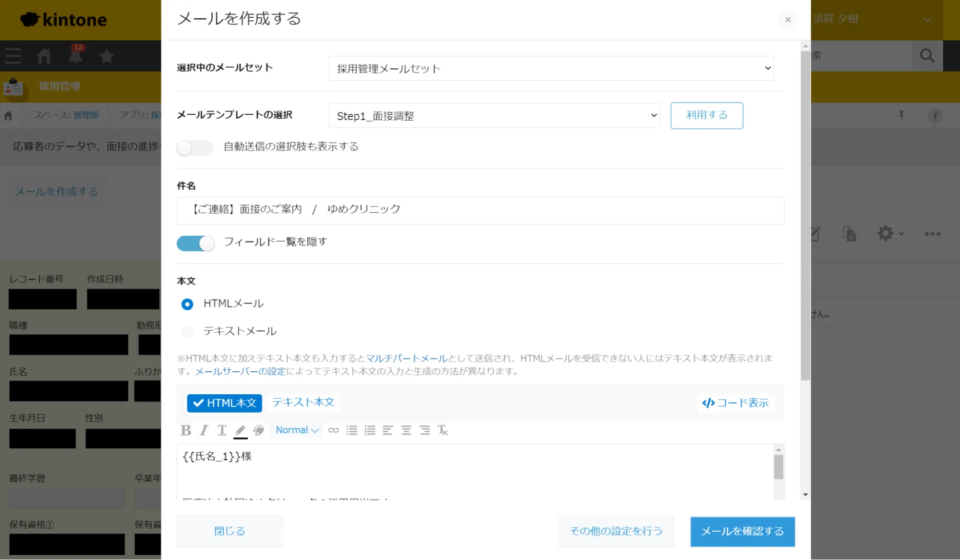Apply italic formatting in the editor toolbar
The image size is (960, 560).
click(x=204, y=430)
